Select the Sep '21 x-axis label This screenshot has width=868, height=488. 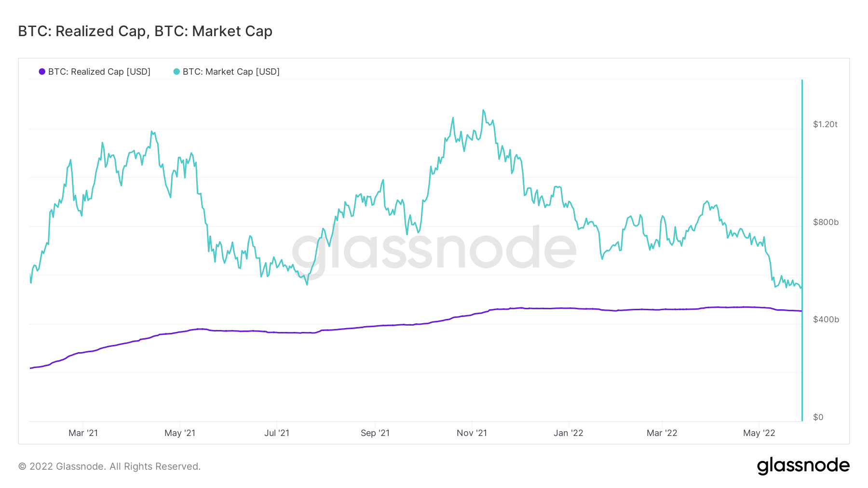click(x=375, y=433)
